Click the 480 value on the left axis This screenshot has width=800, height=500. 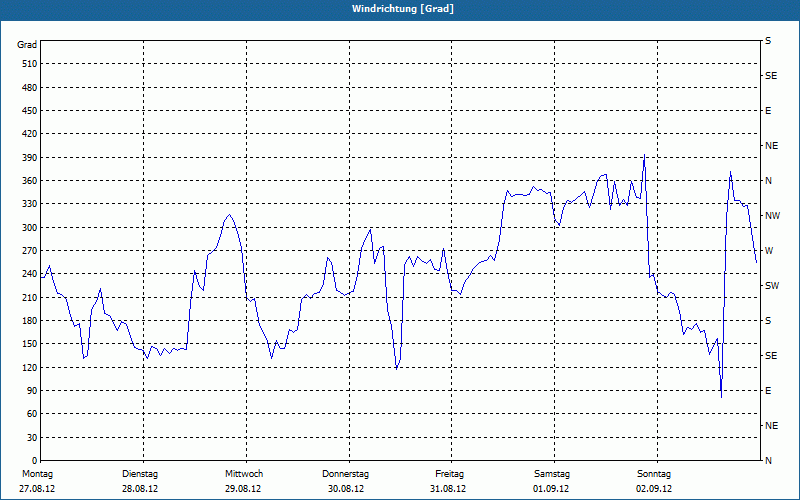[x=30, y=87]
